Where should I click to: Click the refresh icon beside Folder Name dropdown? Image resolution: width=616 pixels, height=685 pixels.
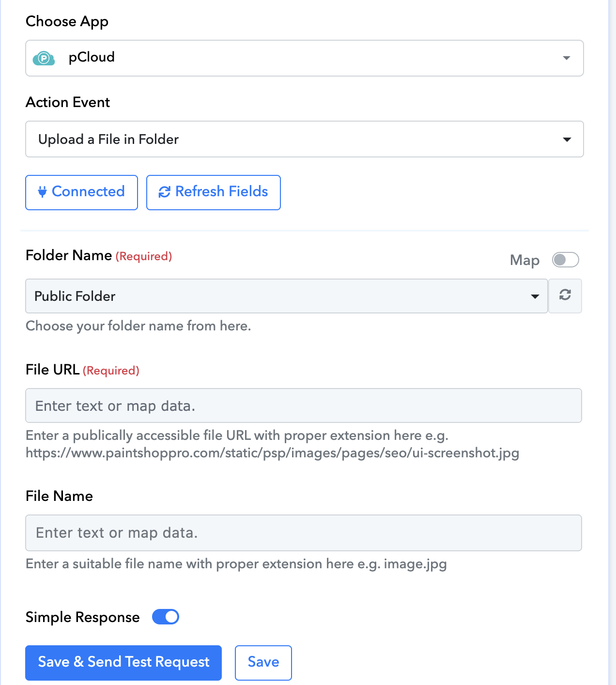coord(565,295)
